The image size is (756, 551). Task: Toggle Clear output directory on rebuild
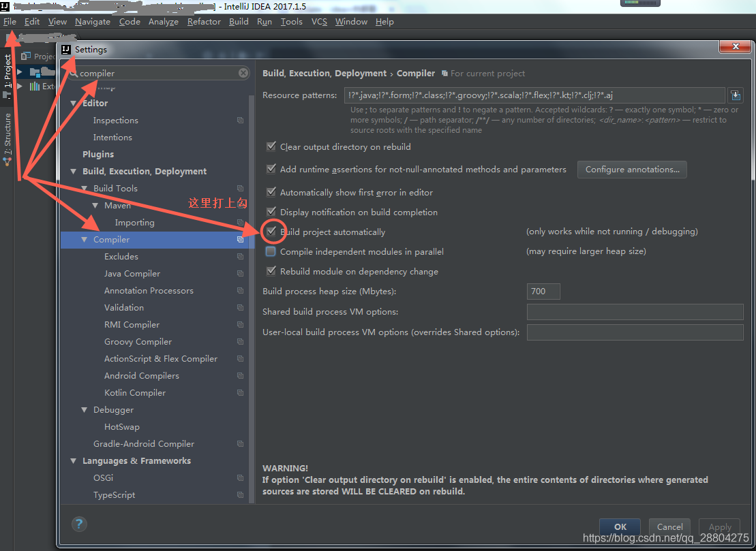(x=271, y=146)
